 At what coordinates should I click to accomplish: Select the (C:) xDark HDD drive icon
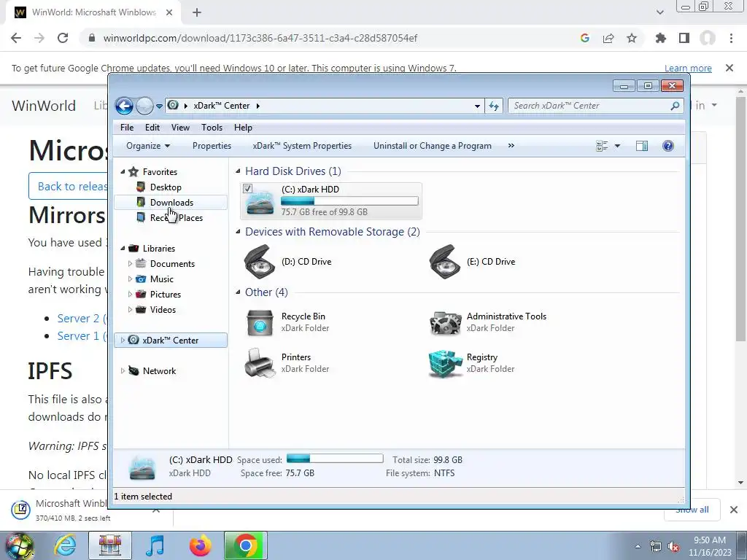(260, 201)
